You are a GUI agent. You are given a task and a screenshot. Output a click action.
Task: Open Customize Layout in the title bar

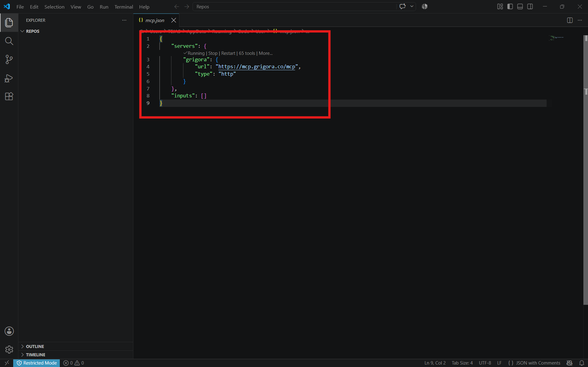(x=500, y=7)
